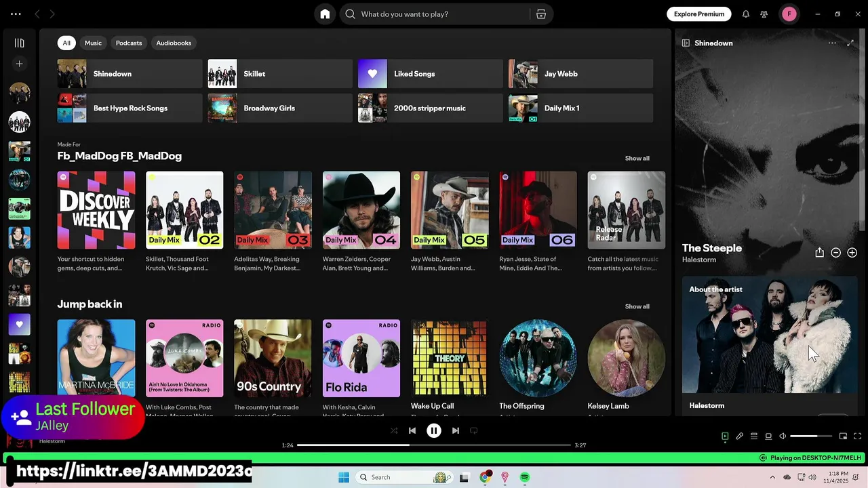Add The Steeple to Liked Songs (plus)
The height and width of the screenshot is (488, 868).
click(x=852, y=253)
